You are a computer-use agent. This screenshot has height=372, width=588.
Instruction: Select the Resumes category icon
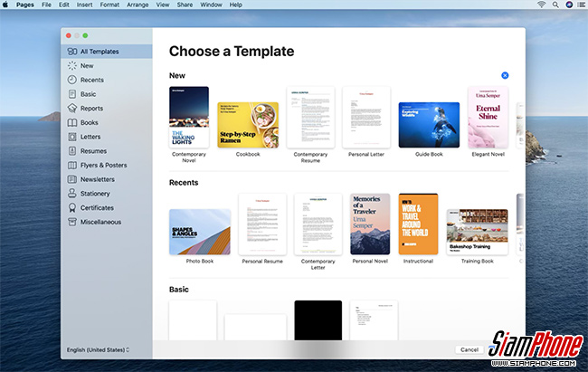tap(72, 151)
